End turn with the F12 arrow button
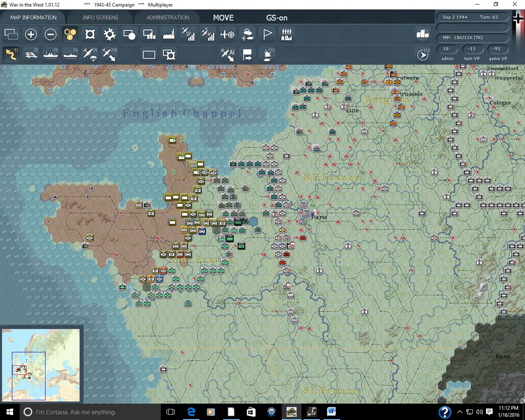The height and width of the screenshot is (420, 525). 423,55
